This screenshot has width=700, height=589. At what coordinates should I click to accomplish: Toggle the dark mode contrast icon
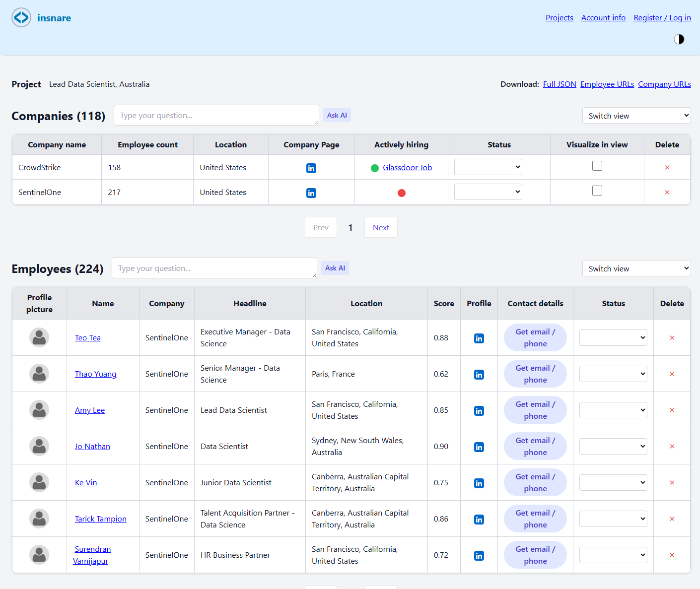pos(679,39)
